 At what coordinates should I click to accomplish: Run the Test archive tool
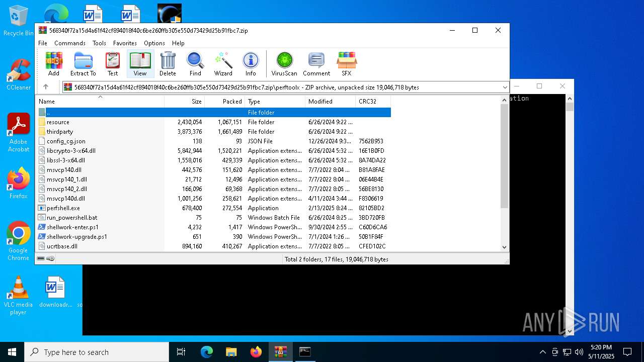tap(113, 64)
